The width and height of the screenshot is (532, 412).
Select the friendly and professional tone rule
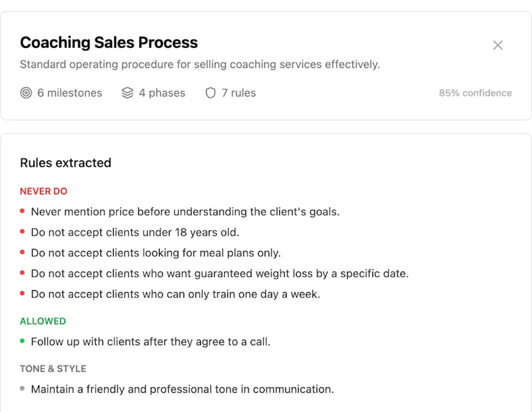pos(182,389)
